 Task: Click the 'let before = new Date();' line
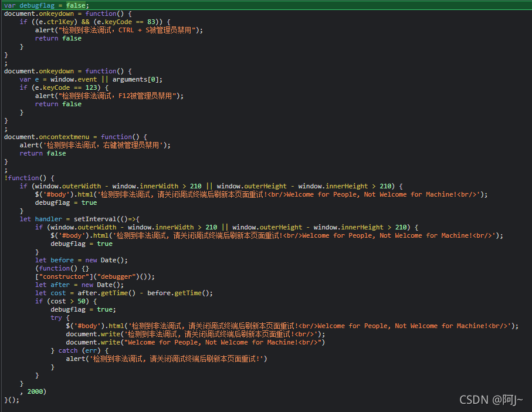82,261
